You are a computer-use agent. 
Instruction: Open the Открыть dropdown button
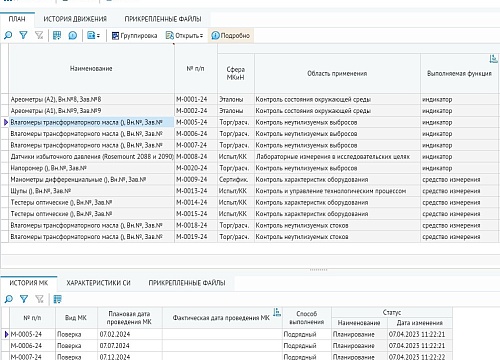184,35
